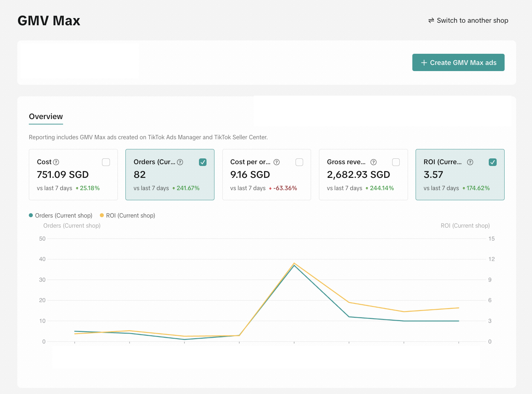532x394 pixels.
Task: Uncheck the Orders (Current shop) checkbox
Action: tap(203, 162)
